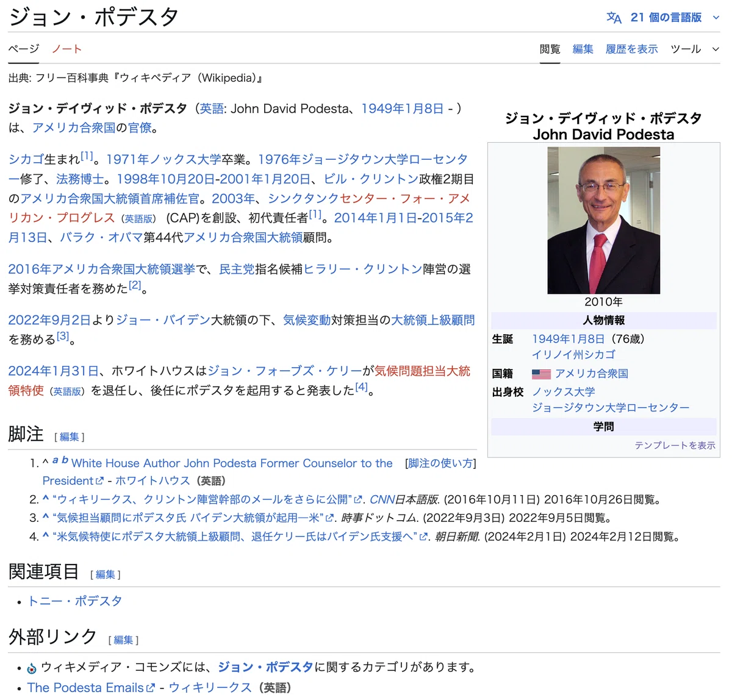Open the 民主党 link
The image size is (732, 700).
237,270
